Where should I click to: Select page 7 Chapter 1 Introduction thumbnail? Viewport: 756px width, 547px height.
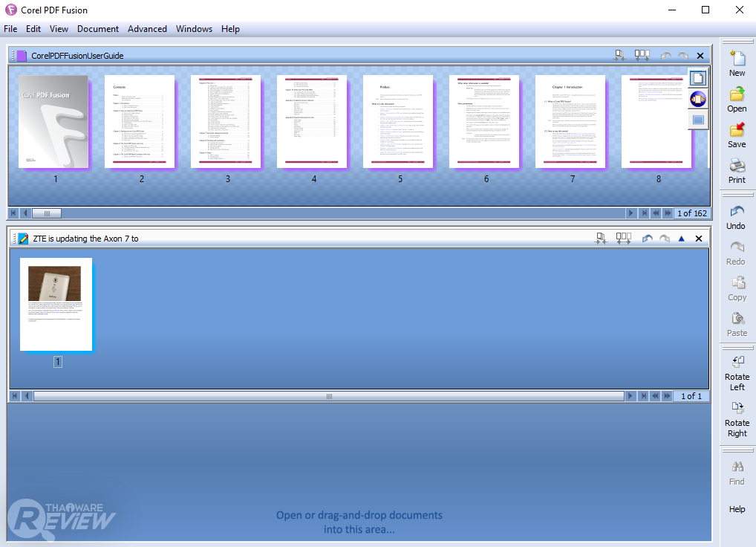570,122
